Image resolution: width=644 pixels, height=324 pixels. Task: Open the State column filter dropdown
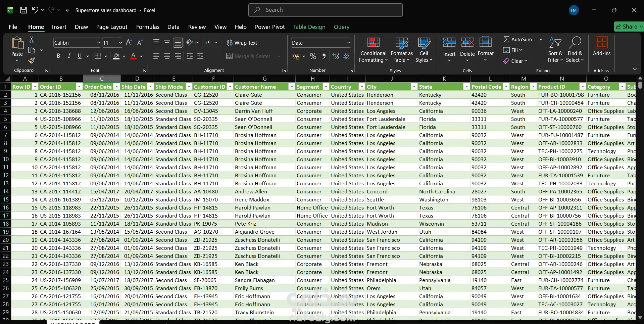point(466,87)
